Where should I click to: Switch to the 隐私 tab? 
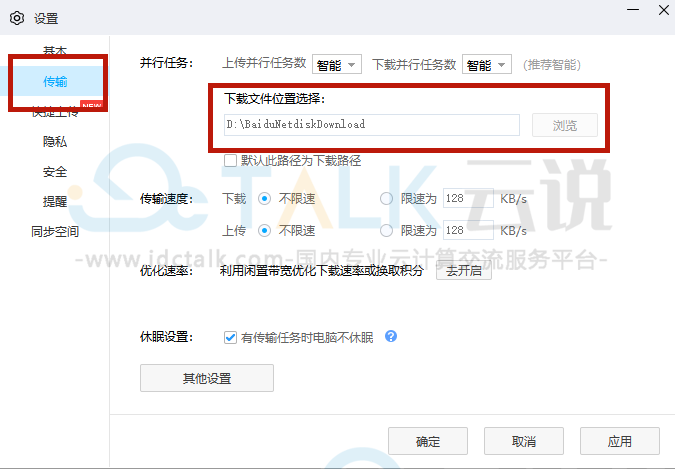(55, 142)
